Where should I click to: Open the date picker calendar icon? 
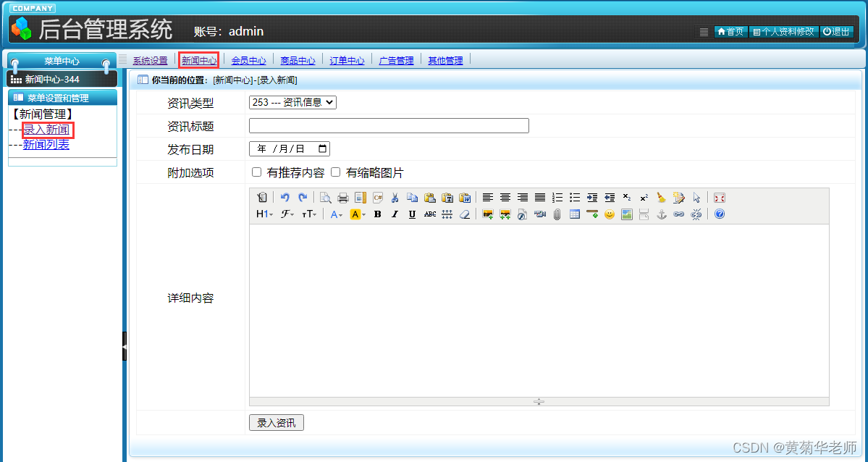point(322,148)
